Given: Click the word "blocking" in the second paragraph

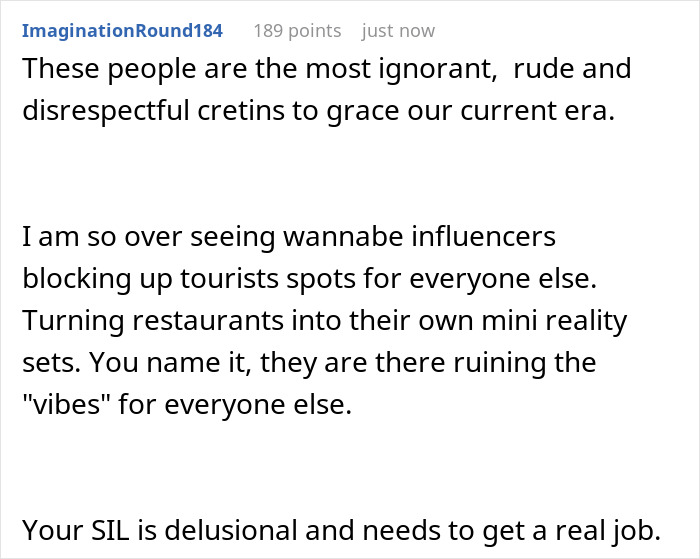Looking at the screenshot, I should click(77, 278).
